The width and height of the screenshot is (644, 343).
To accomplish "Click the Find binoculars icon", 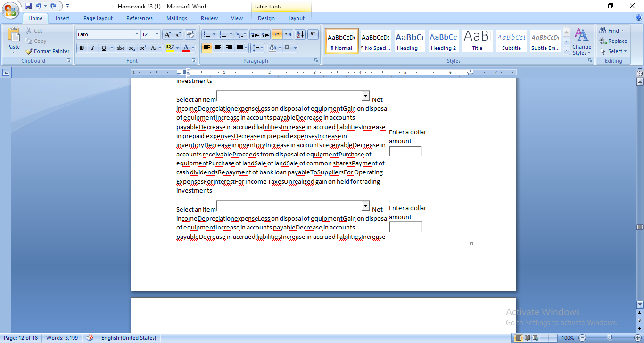I will [x=603, y=31].
